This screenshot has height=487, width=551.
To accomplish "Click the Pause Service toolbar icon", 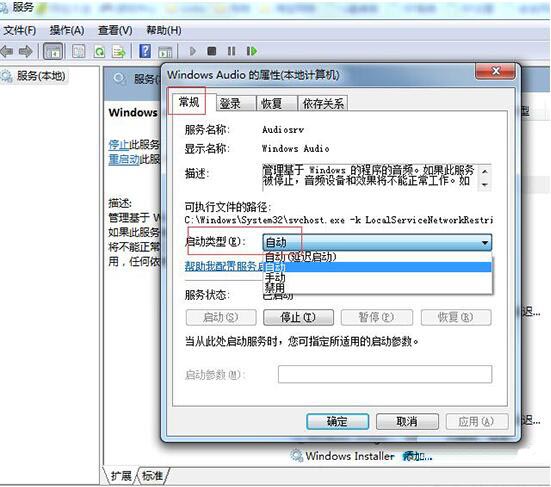I will pyautogui.click(x=231, y=51).
